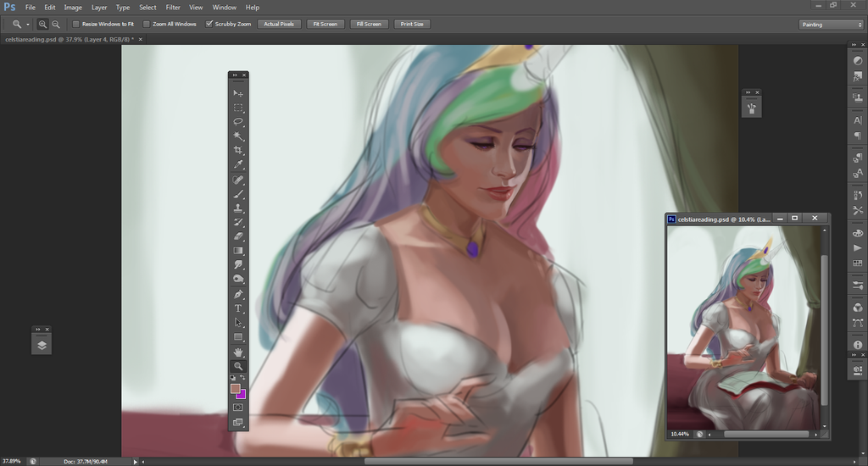Open the Paragraph Styles panel icon

tap(858, 158)
